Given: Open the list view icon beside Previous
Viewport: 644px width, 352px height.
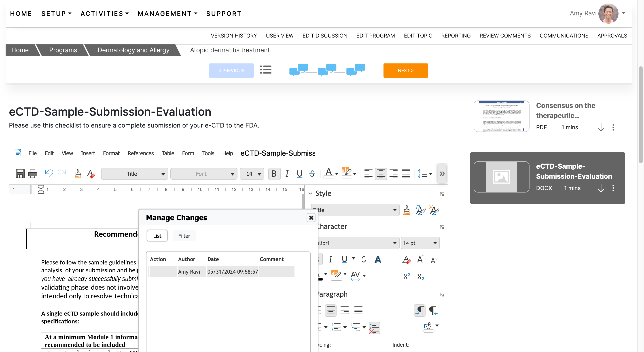Looking at the screenshot, I should pos(265,70).
